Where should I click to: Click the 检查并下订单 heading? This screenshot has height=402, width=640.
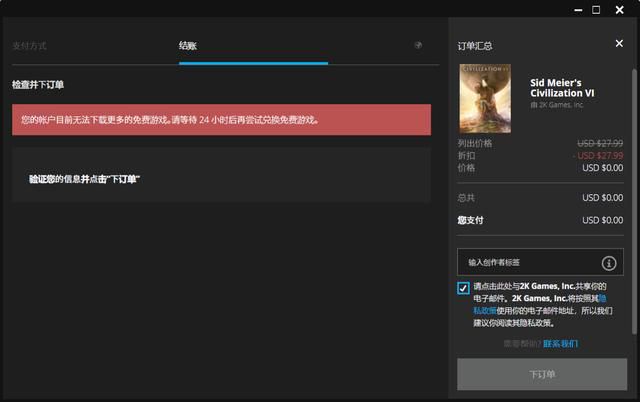tap(38, 85)
